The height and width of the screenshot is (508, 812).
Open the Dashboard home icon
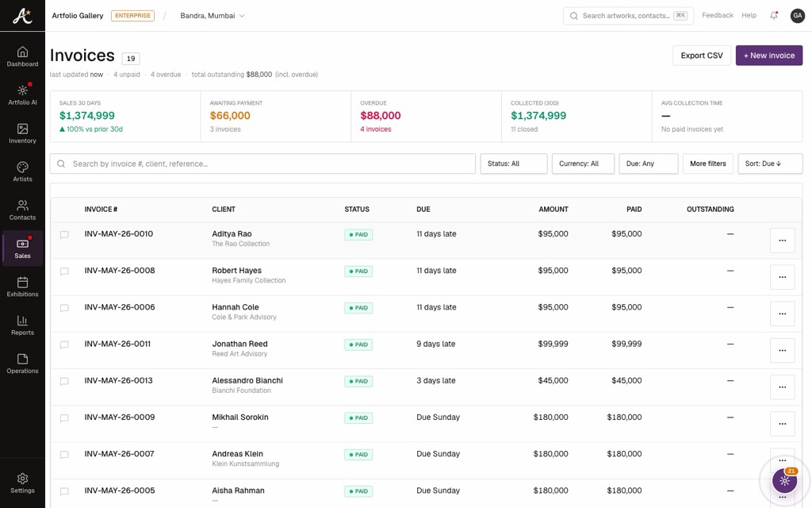22,52
